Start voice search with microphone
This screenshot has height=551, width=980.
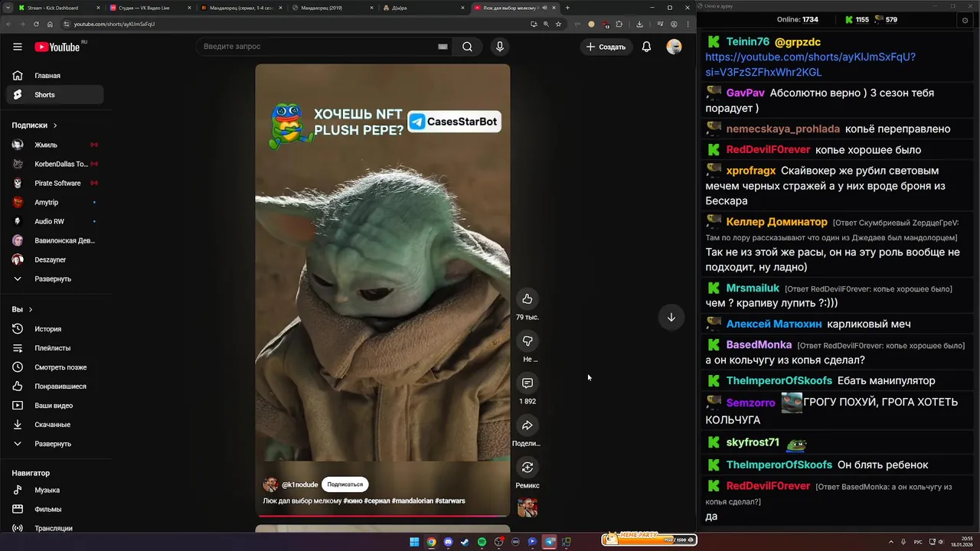(500, 47)
